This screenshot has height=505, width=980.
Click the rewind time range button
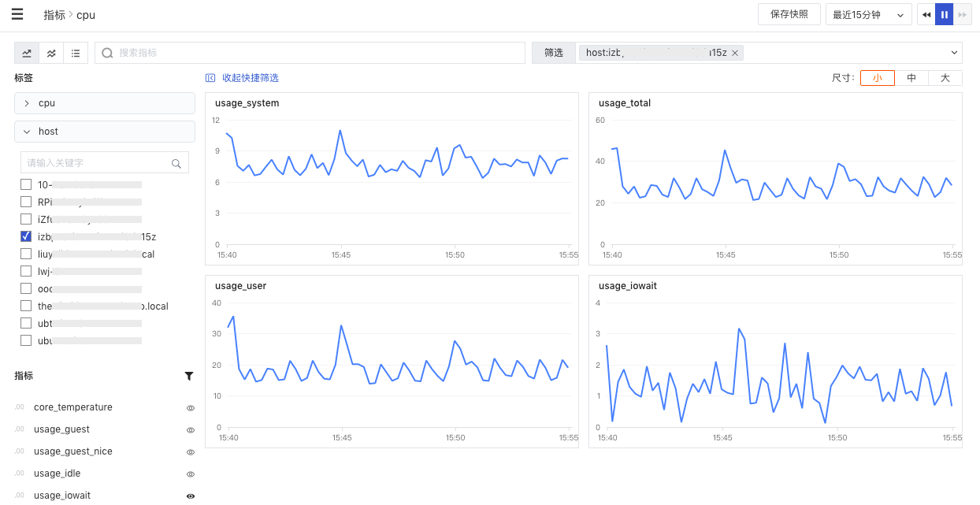[x=926, y=14]
